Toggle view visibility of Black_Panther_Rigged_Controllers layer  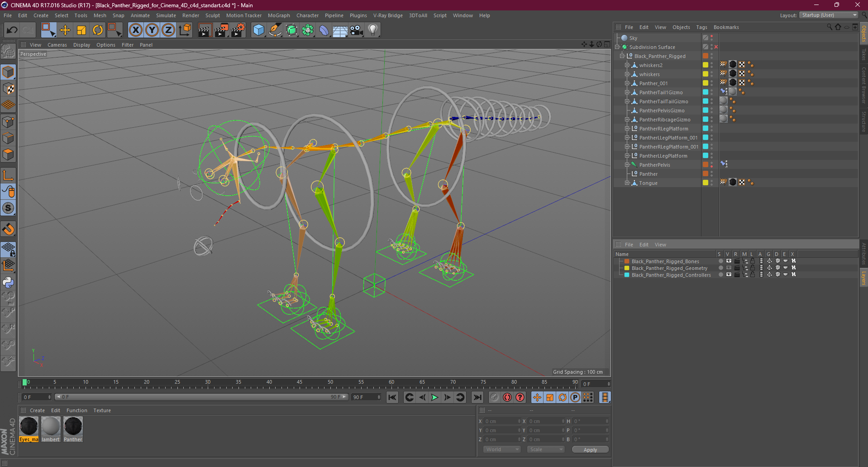coord(729,275)
